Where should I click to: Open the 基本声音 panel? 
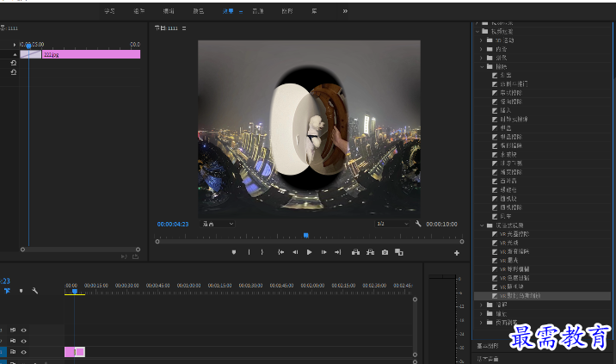coord(488,359)
